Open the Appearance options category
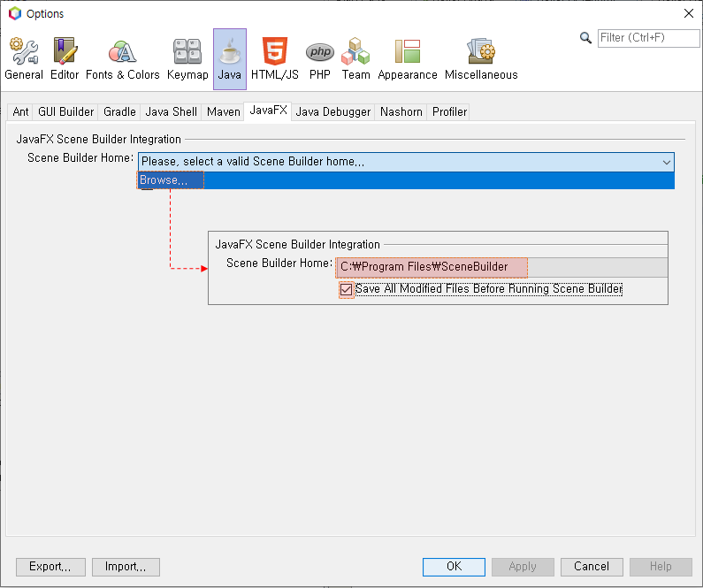The width and height of the screenshot is (703, 588). (x=407, y=59)
